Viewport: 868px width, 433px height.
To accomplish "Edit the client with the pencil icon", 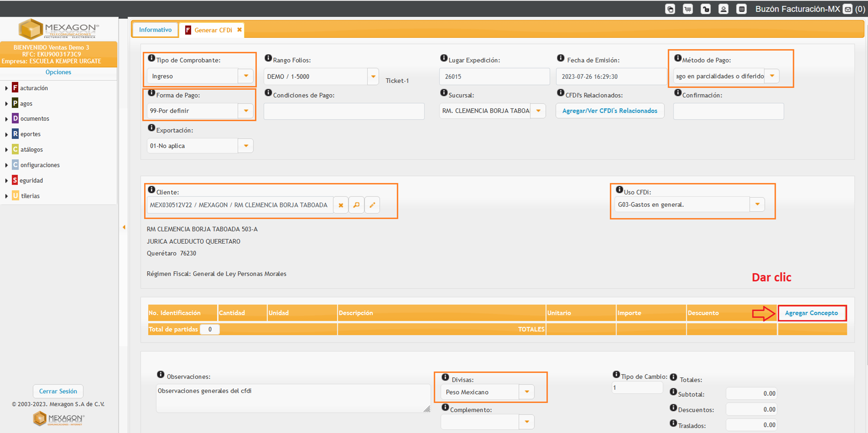I will tap(372, 205).
